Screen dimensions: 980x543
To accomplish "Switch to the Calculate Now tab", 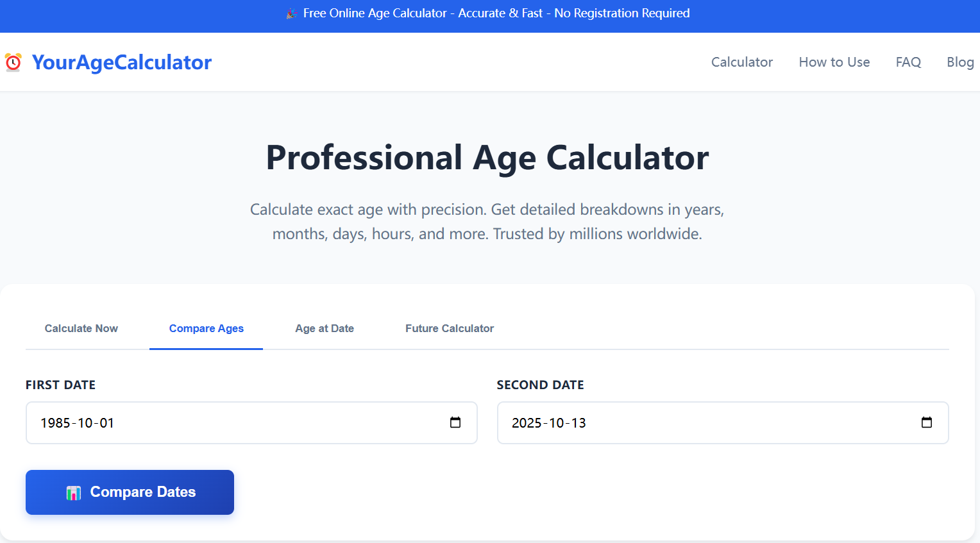I will coord(81,328).
